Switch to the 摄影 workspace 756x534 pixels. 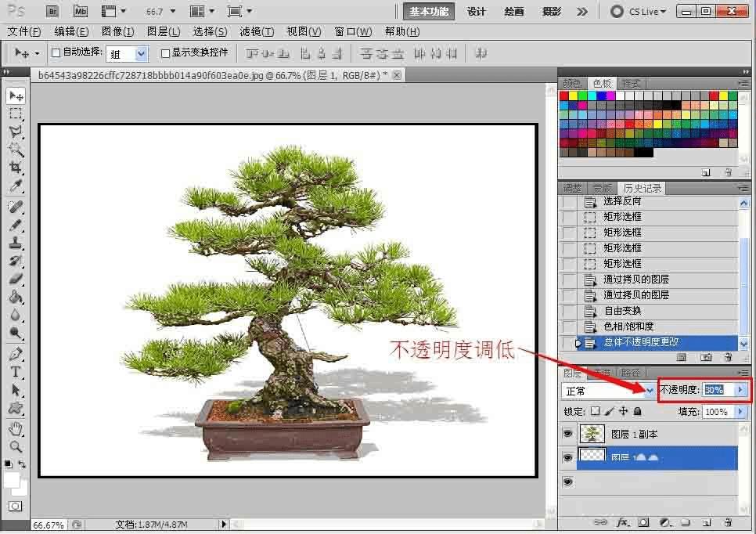click(552, 12)
